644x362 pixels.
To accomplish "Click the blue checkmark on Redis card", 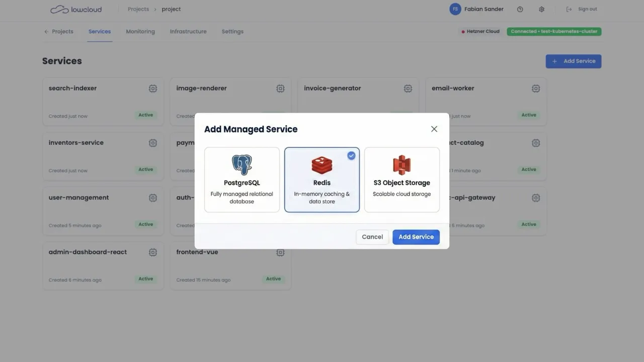I will pyautogui.click(x=351, y=155).
